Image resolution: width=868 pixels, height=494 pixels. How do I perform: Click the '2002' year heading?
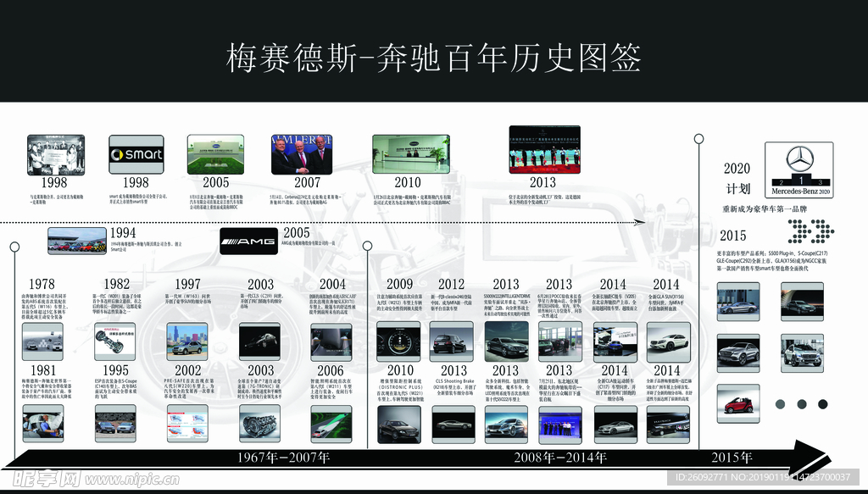pyautogui.click(x=188, y=370)
